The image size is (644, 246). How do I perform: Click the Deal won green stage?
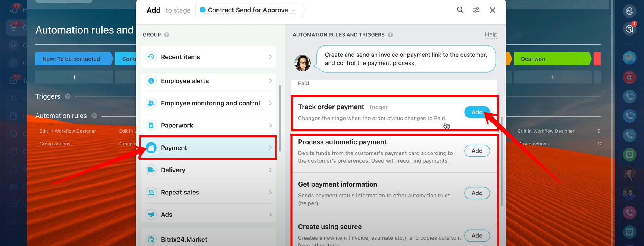click(551, 59)
